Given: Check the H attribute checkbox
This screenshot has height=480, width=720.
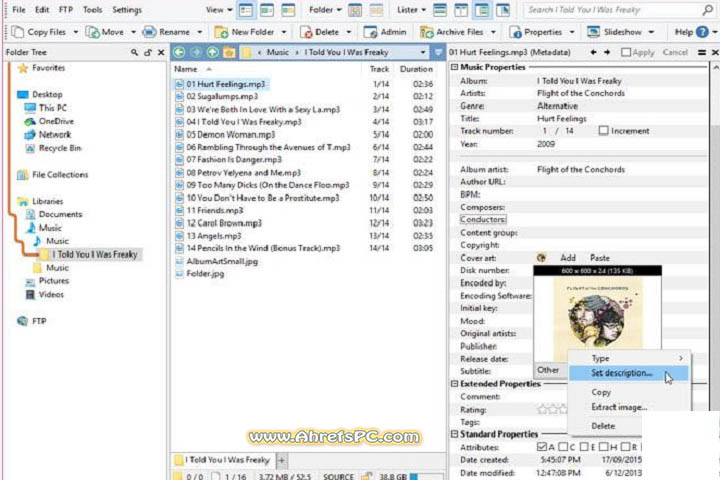Looking at the screenshot, I should point(603,447).
